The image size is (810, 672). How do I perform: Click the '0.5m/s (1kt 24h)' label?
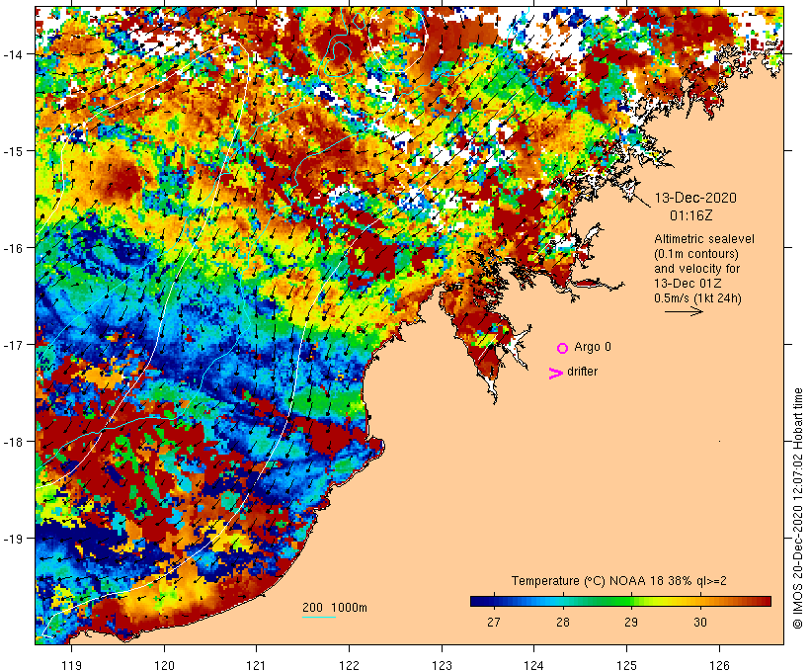tap(697, 298)
